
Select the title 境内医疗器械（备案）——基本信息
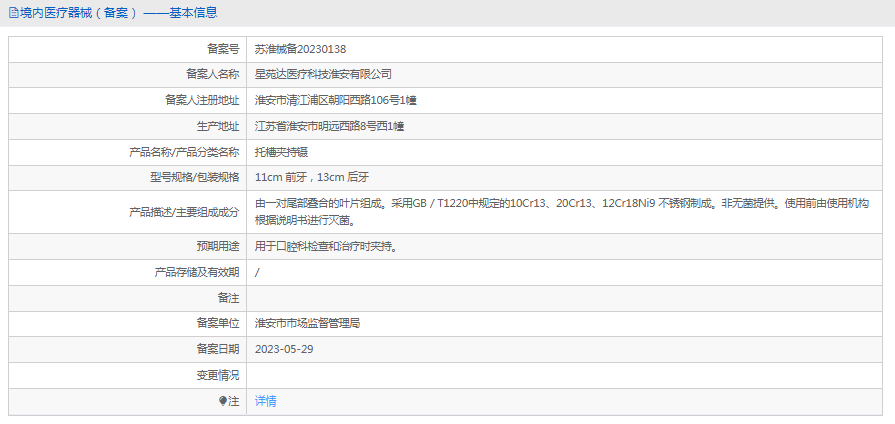pos(119,13)
